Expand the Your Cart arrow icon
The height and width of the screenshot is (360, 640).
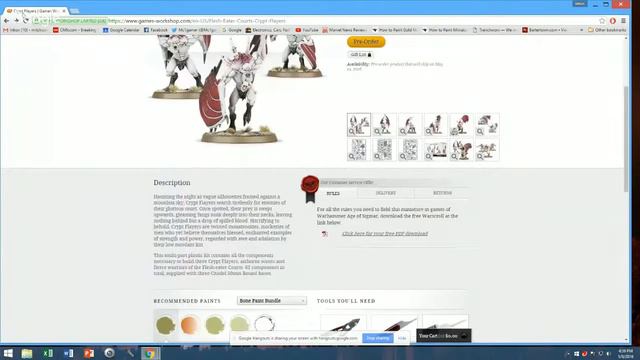tap(464, 336)
